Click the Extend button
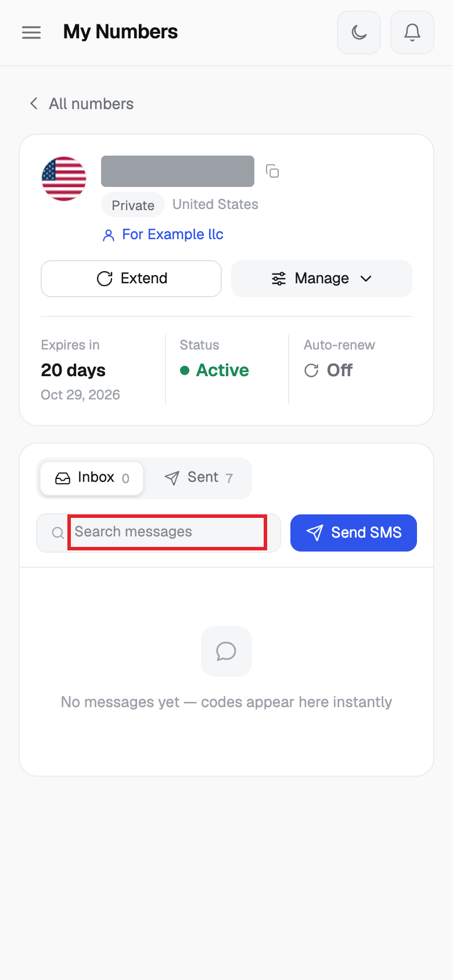Image resolution: width=453 pixels, height=980 pixels. point(131,279)
